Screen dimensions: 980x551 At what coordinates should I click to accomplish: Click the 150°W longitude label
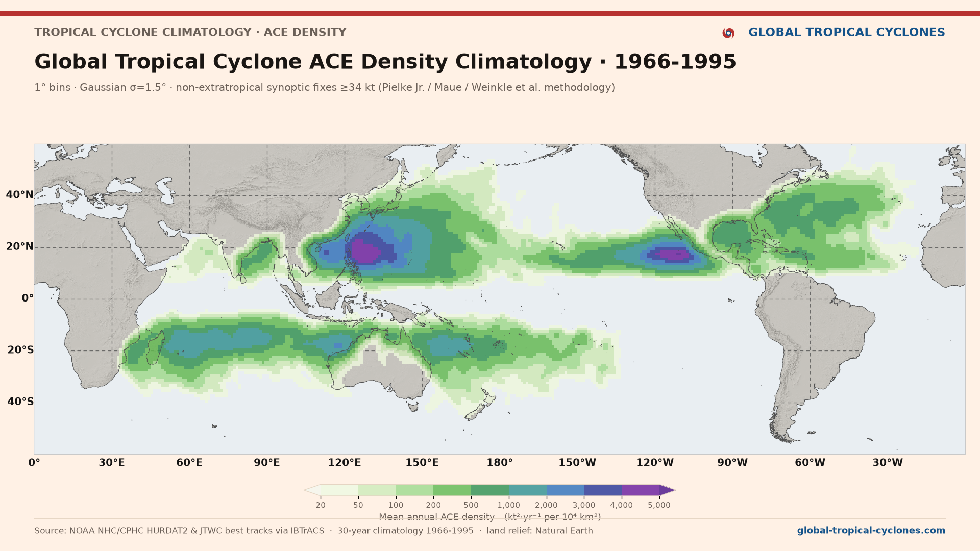coord(577,463)
